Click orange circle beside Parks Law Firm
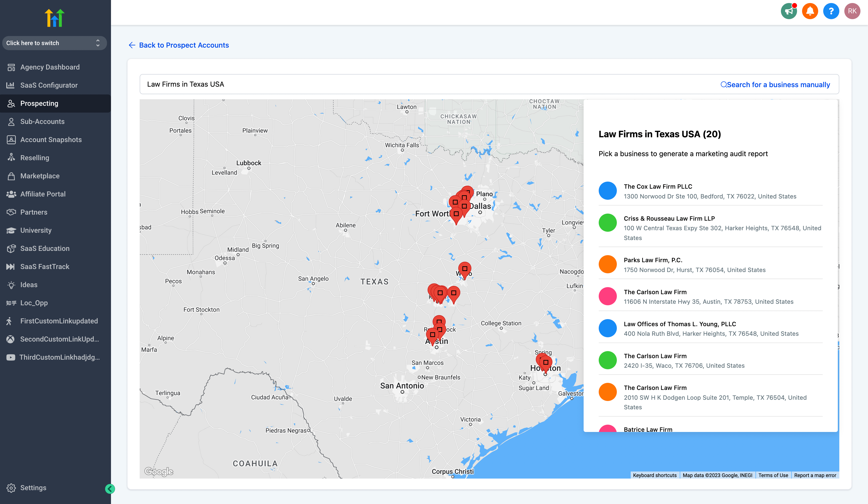The image size is (868, 504). point(608,264)
